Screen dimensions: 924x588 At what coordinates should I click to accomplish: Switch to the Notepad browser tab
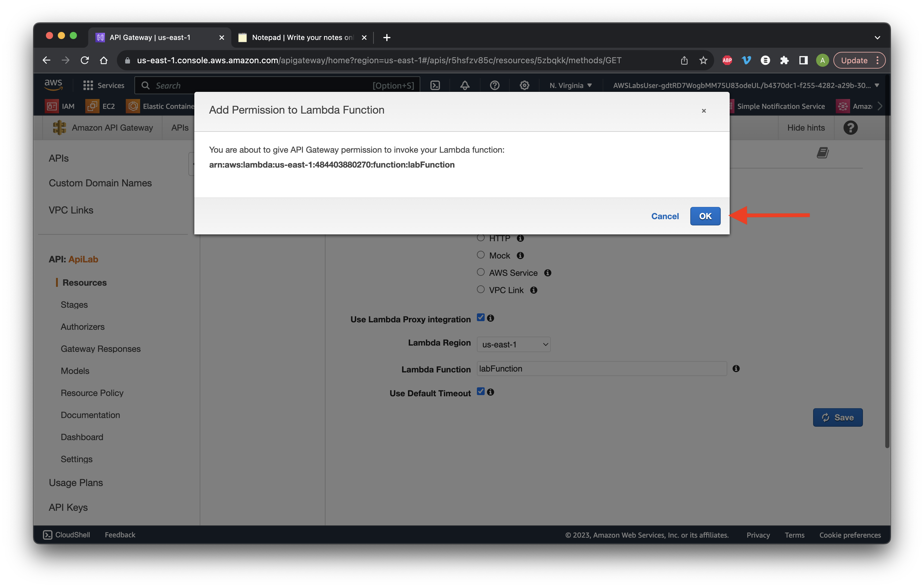[x=302, y=38]
